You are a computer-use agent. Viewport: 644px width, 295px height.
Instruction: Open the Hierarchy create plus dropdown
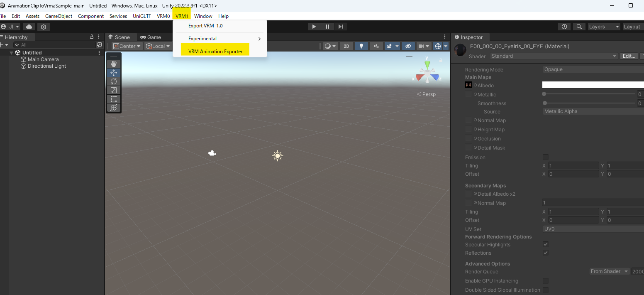coord(4,44)
